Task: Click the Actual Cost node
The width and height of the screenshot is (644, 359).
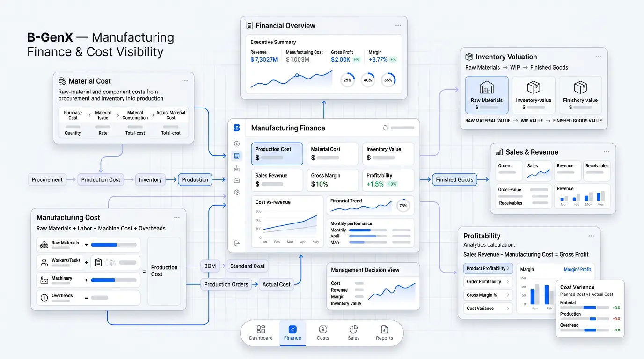Action: coord(276,284)
